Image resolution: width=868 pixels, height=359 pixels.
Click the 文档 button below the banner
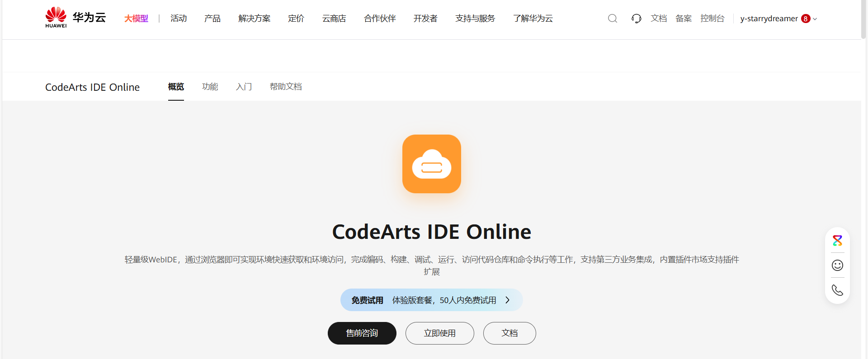(x=509, y=333)
